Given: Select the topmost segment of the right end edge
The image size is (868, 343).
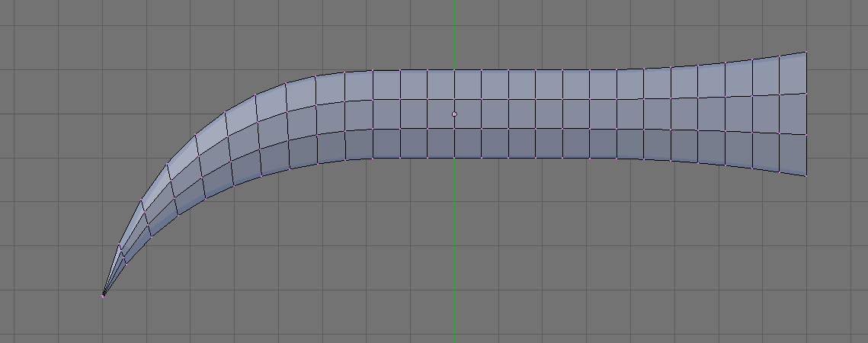Looking at the screenshot, I should (x=806, y=73).
